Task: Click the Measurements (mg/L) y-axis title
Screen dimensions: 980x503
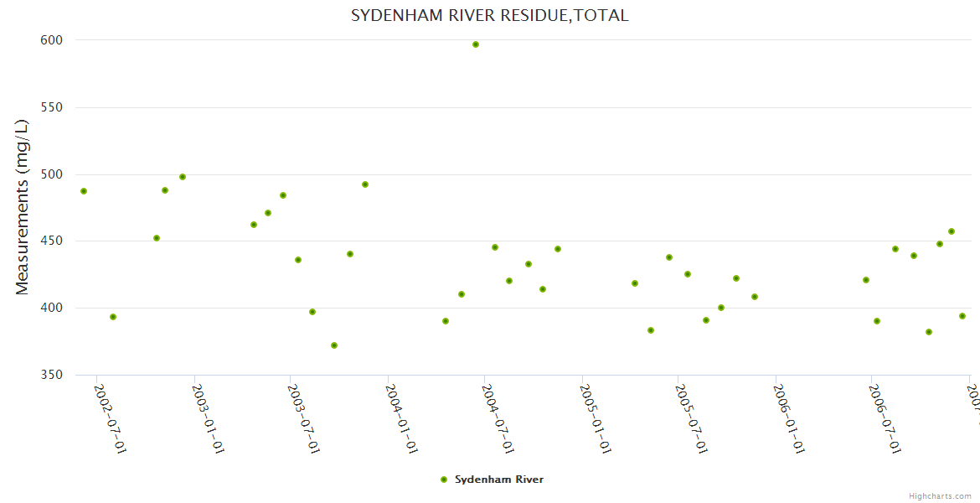Action: [23, 207]
